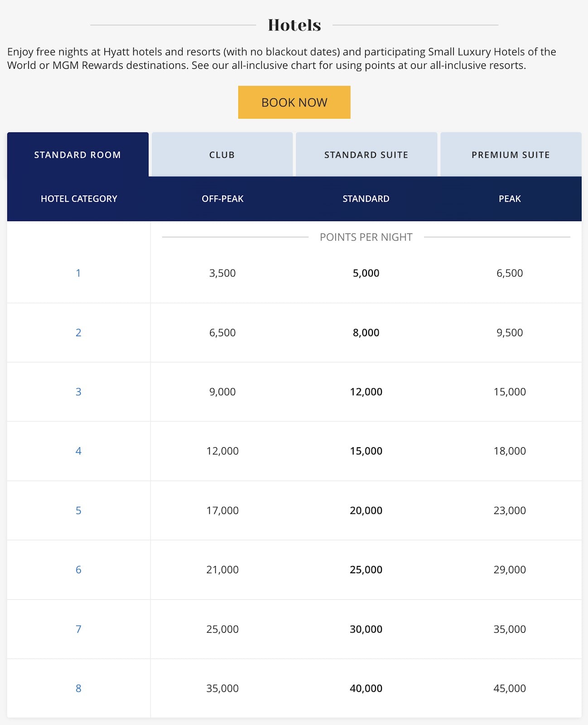Open hotel category 4 link

coord(78,451)
